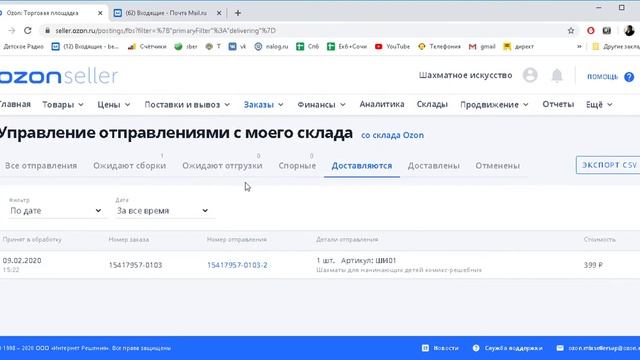Open a new browser tab with plus
Viewport: 640px width, 360px height.
pyautogui.click(x=238, y=13)
